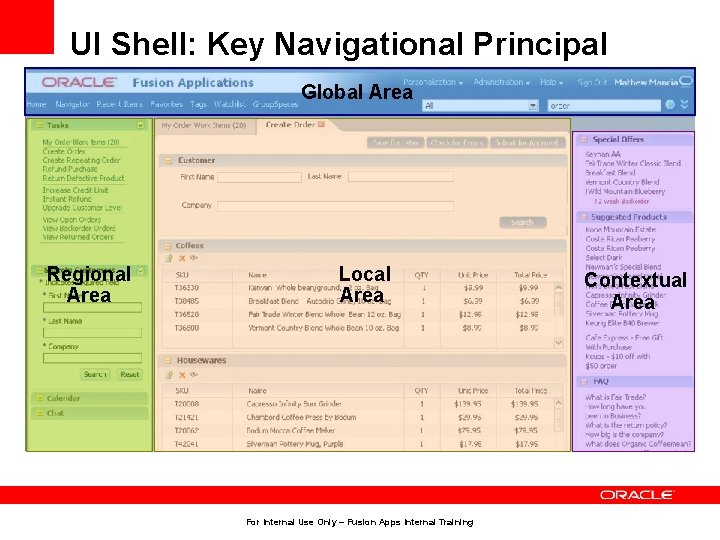This screenshot has width=720, height=540.
Task: Click the speech bubble icon beside user name
Action: [686, 80]
